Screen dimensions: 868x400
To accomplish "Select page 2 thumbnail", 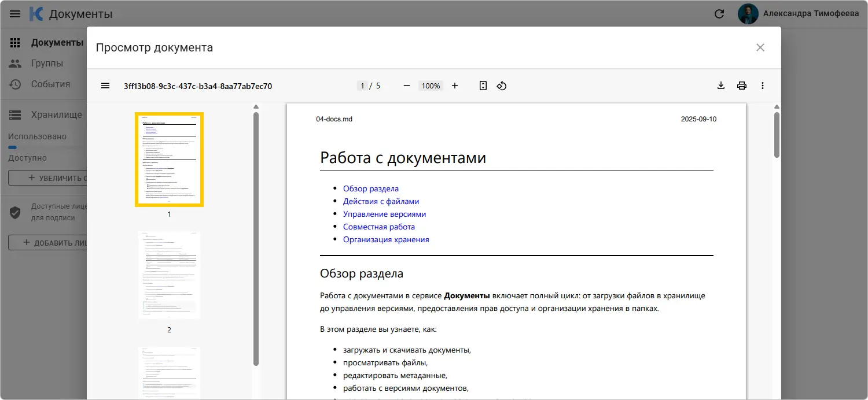I will click(169, 275).
